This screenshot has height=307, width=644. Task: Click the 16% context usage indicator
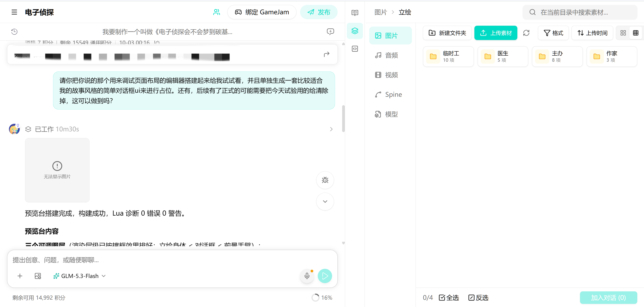[x=322, y=298]
